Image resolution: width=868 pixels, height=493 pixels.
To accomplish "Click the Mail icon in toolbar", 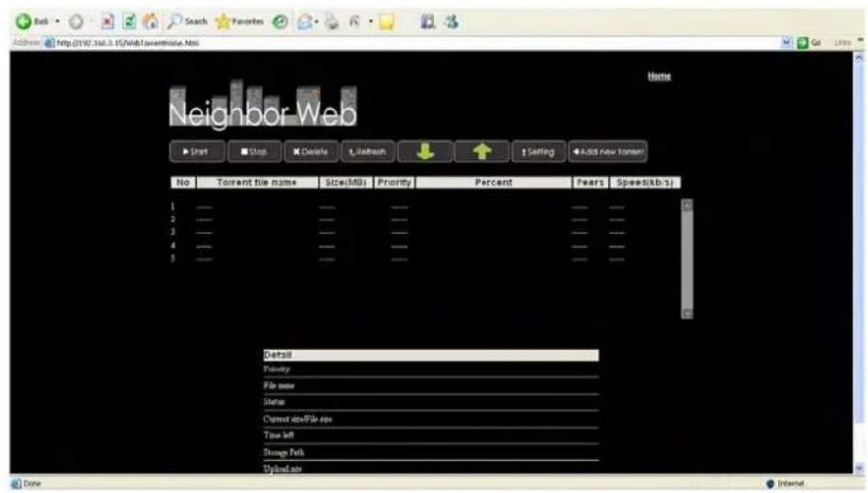I will tap(304, 22).
